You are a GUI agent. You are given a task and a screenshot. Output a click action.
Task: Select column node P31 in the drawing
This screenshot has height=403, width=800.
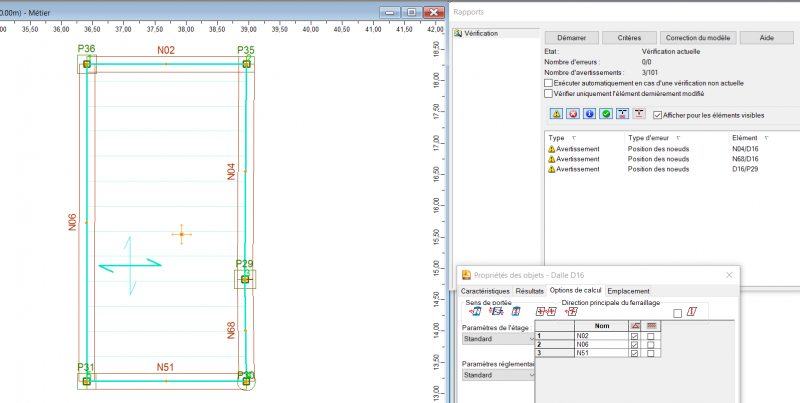click(x=87, y=381)
